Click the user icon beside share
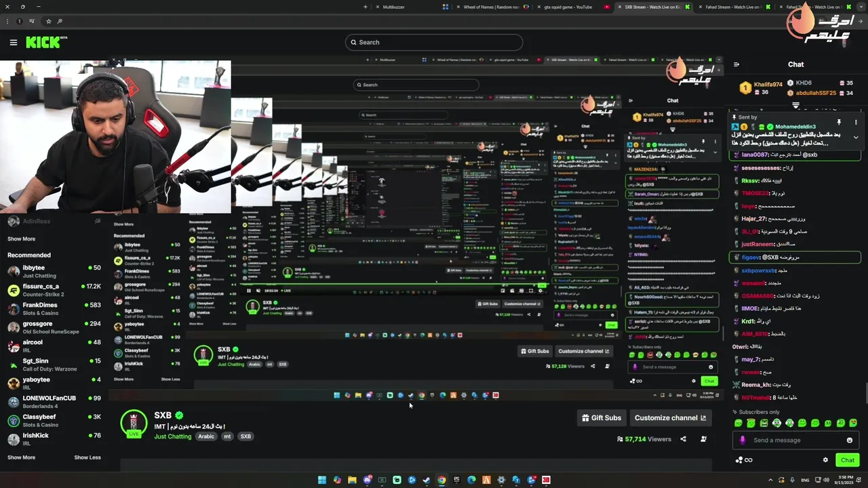The height and width of the screenshot is (488, 868). pos(703,439)
